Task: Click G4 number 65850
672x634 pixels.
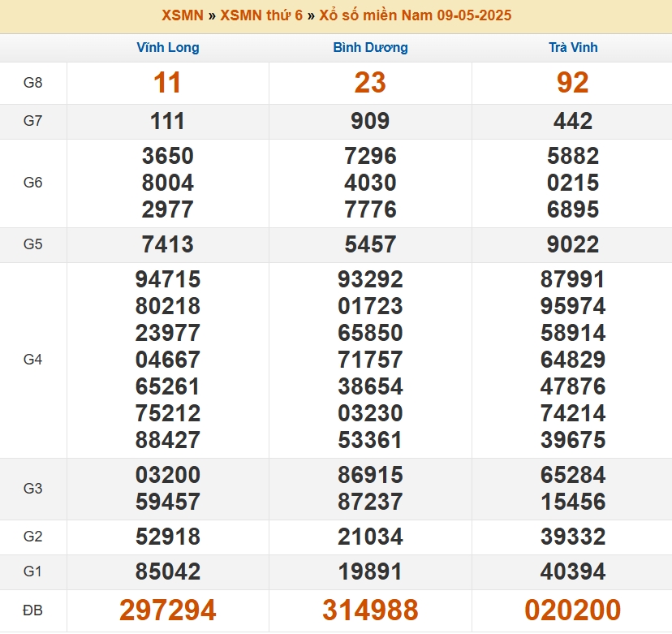Action: click(370, 333)
